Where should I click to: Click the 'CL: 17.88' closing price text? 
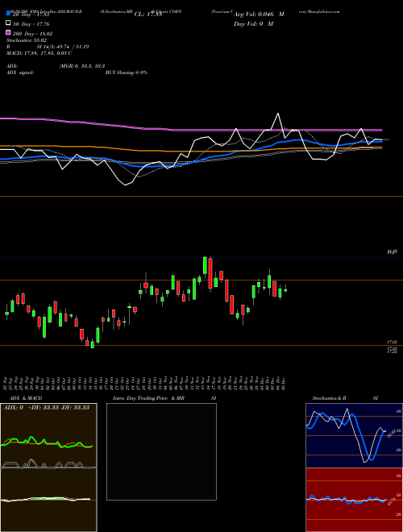click(x=148, y=15)
